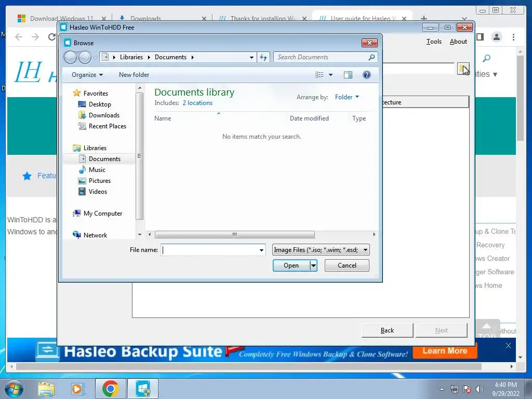The image size is (532, 399).
Task: Click the Libraries group
Action: (95, 148)
